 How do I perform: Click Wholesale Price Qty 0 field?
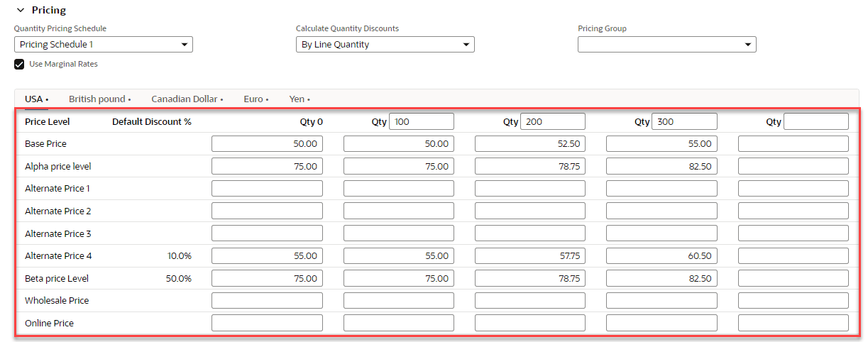point(267,301)
